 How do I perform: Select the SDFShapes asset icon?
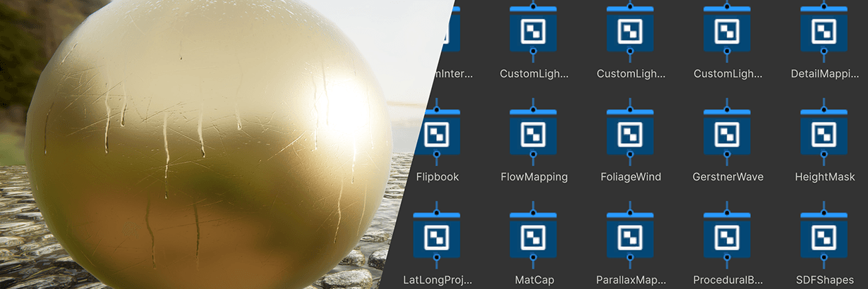click(x=824, y=237)
